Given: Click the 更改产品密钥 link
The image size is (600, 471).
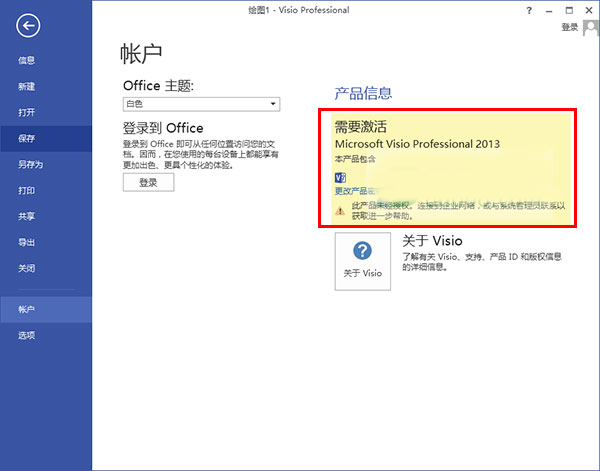Looking at the screenshot, I should pos(356,191).
